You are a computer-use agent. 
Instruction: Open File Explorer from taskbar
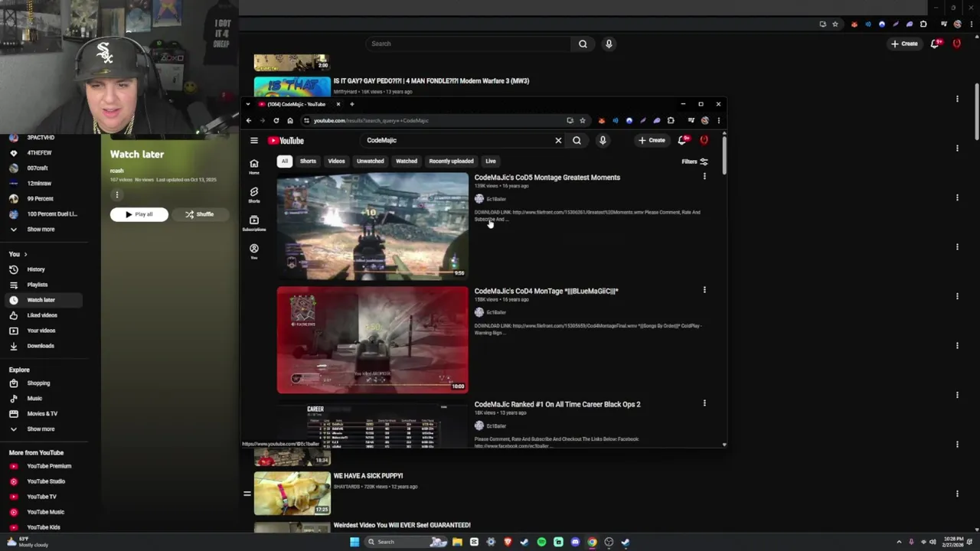click(x=457, y=542)
